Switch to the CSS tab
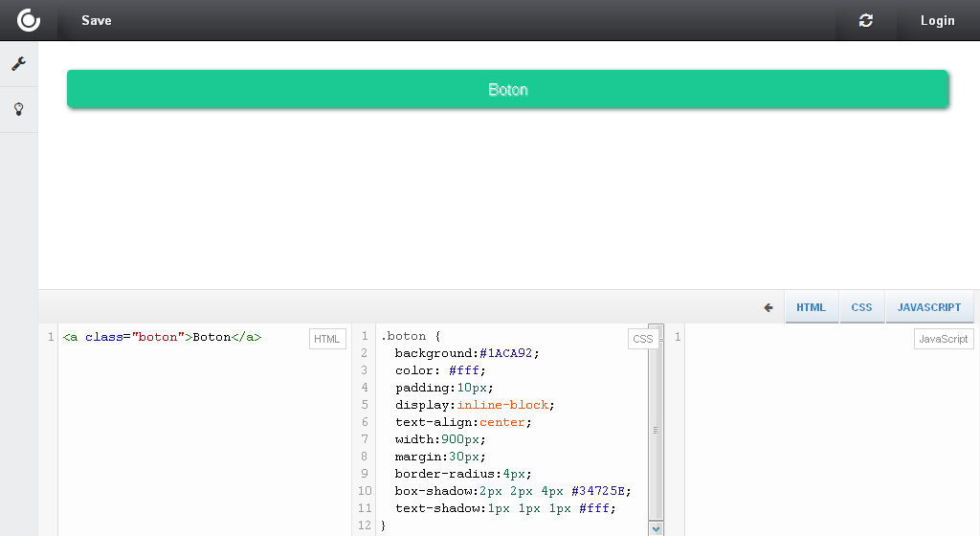Screen dimensions: 980x536 coord(861,307)
